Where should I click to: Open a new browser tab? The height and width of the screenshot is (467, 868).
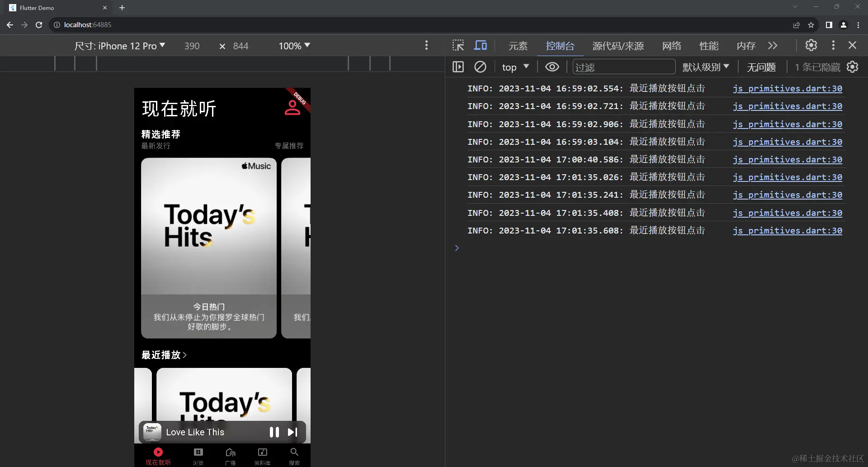coord(122,8)
